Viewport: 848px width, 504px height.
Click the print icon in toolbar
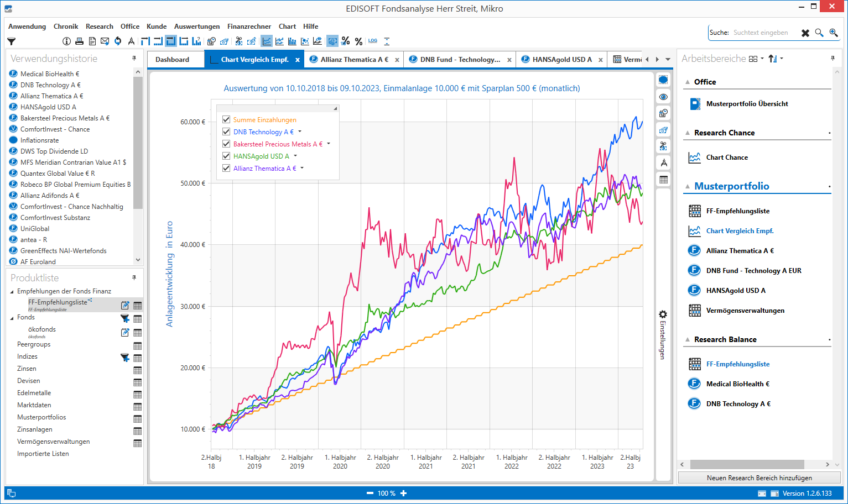pos(79,41)
